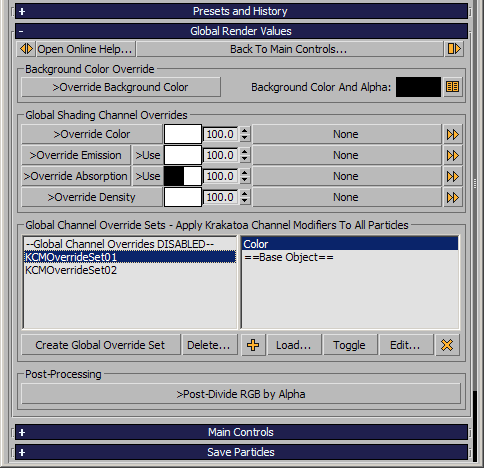Viewport: 484px width, 468px height.
Task: Open the black Background Color And Alpha swatch
Action: click(x=418, y=87)
